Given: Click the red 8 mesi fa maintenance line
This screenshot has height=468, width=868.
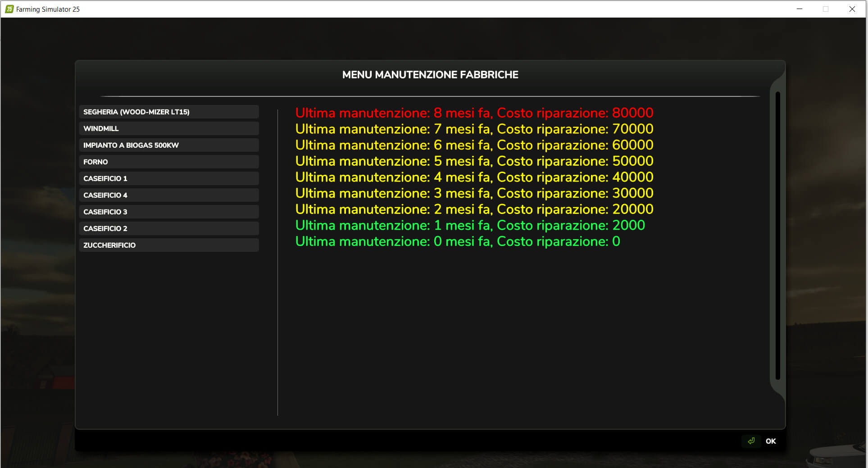Looking at the screenshot, I should pyautogui.click(x=474, y=113).
